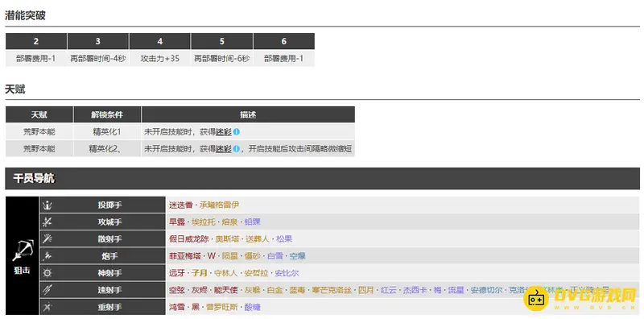Click the 再部署时间-6秒 cell
Viewport: 644px width, 319px height.
(222, 58)
